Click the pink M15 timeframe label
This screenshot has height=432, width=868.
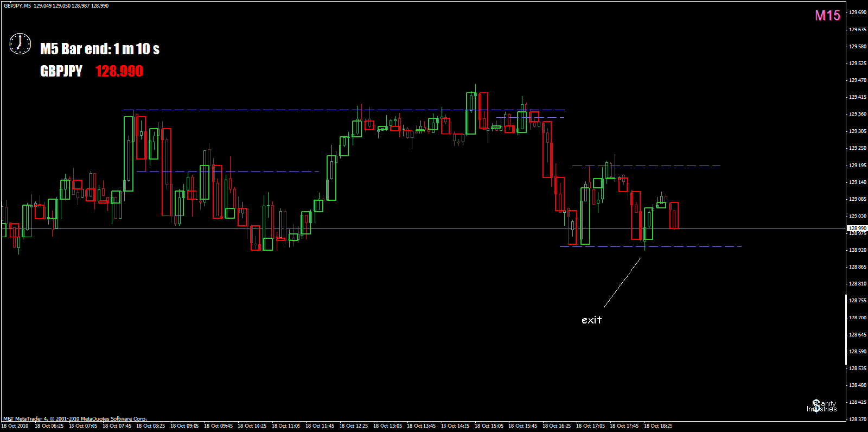[x=827, y=16]
